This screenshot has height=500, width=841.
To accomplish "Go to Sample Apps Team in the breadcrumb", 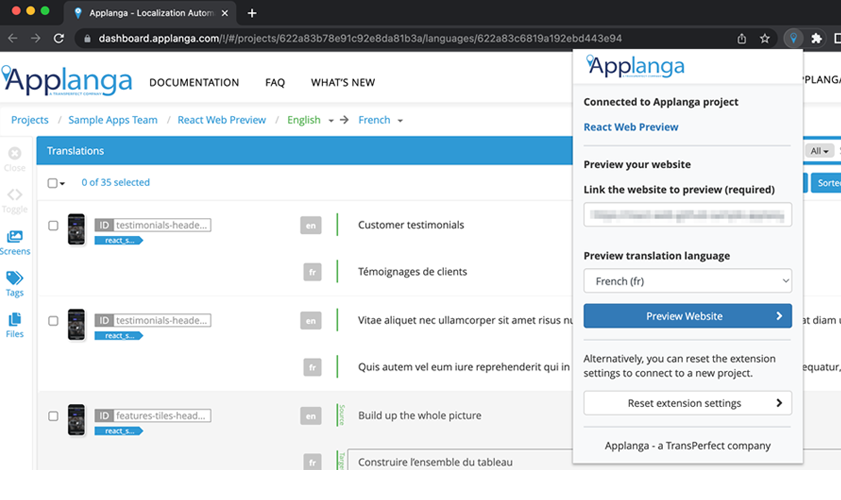I will click(x=113, y=120).
